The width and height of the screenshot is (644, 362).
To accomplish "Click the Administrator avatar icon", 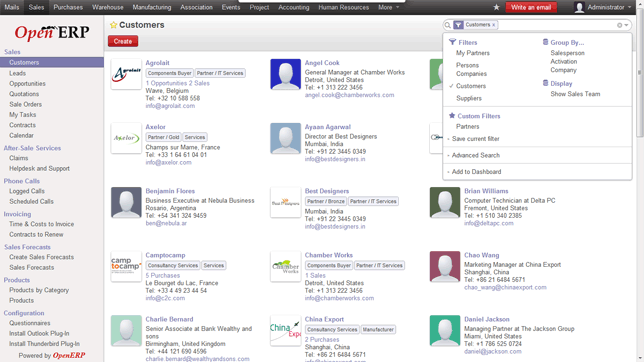I will pos(579,7).
